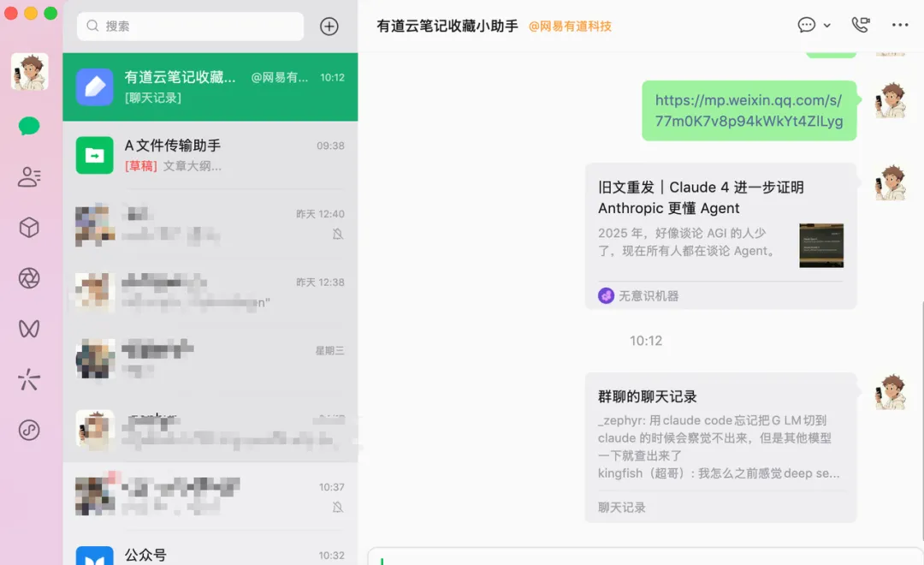This screenshot has height=565, width=924.
Task: Open the mp.weixin.qq.com link message
Action: pyautogui.click(x=749, y=110)
